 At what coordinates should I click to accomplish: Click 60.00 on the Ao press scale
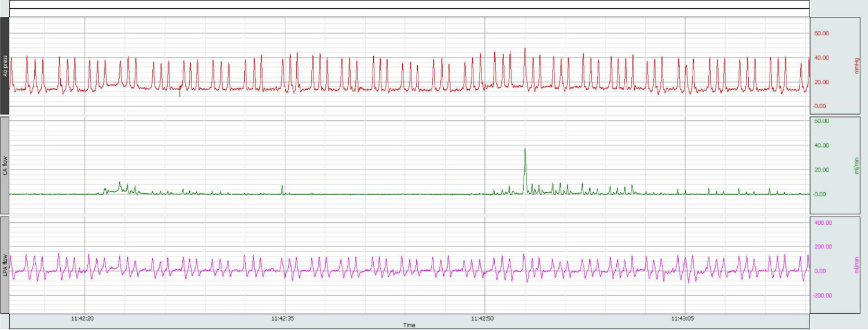[x=822, y=34]
